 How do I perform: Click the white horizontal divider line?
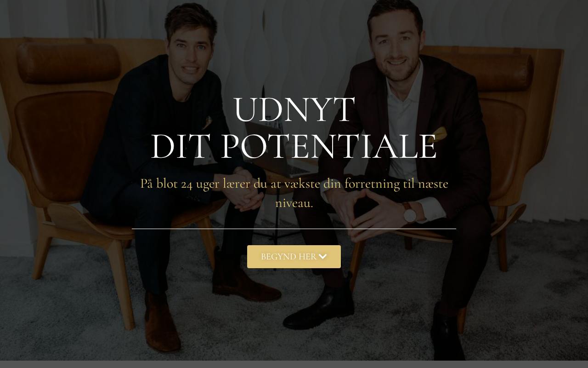294,229
